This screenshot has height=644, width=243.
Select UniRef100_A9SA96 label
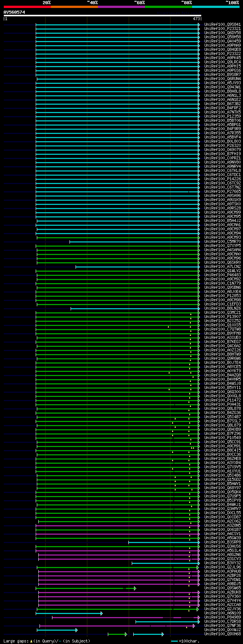222,195
